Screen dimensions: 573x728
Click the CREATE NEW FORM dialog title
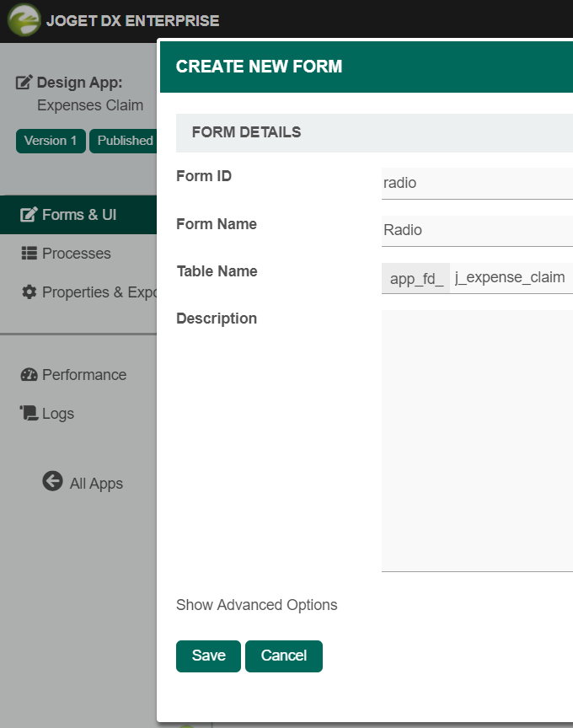pyautogui.click(x=259, y=67)
